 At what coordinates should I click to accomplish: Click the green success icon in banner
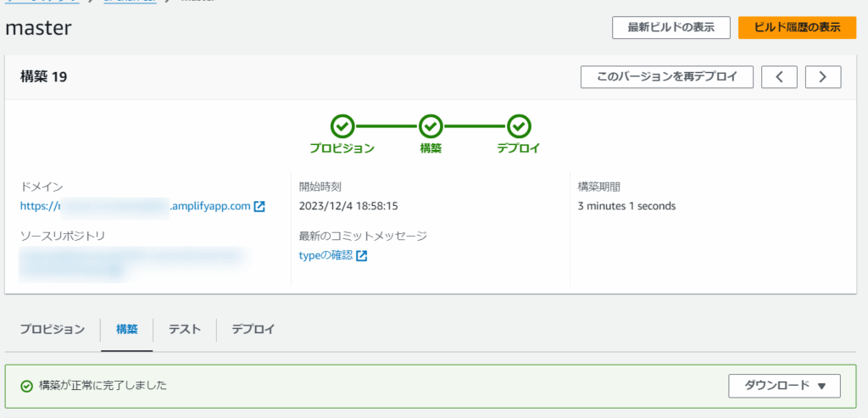point(27,386)
